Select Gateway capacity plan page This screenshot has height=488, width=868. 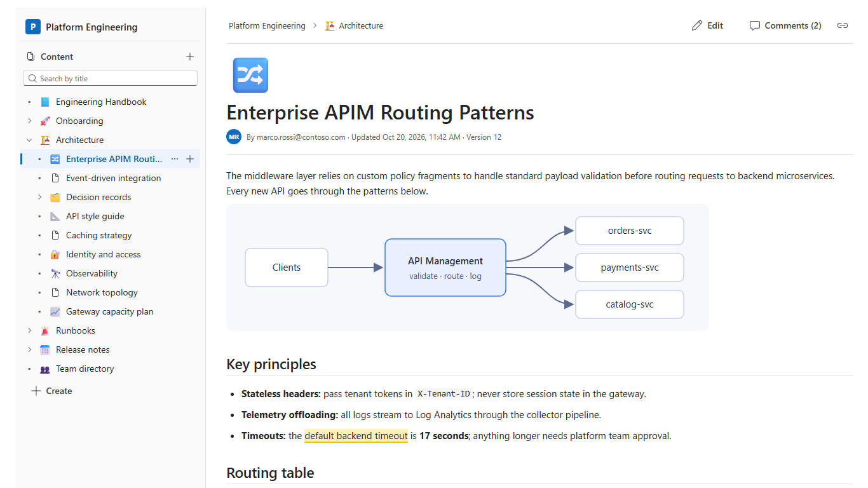109,311
